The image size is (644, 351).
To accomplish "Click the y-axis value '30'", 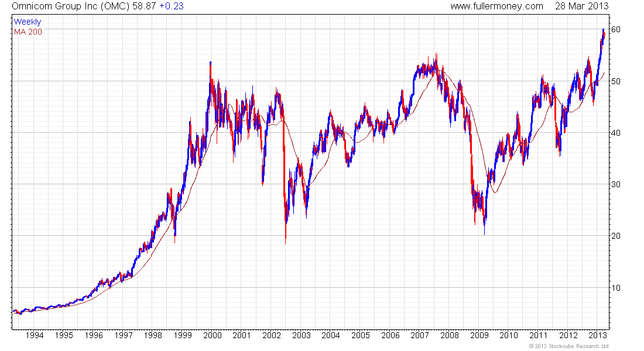I will tap(616, 184).
